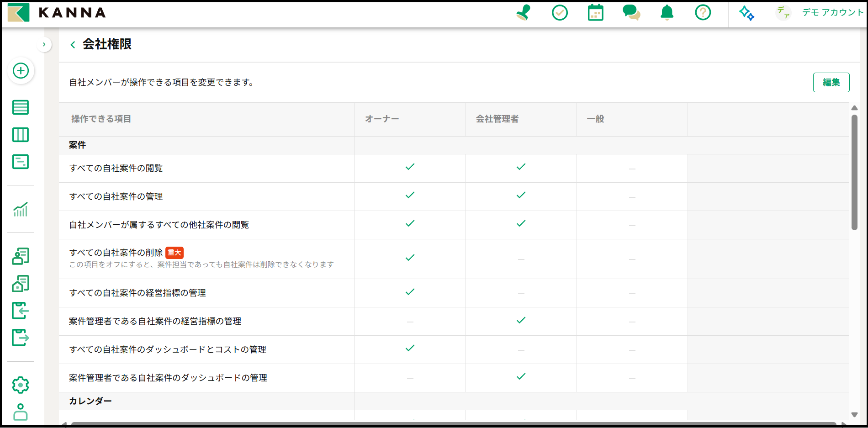Click the KANNA logo
This screenshot has height=428, width=868.
point(57,13)
